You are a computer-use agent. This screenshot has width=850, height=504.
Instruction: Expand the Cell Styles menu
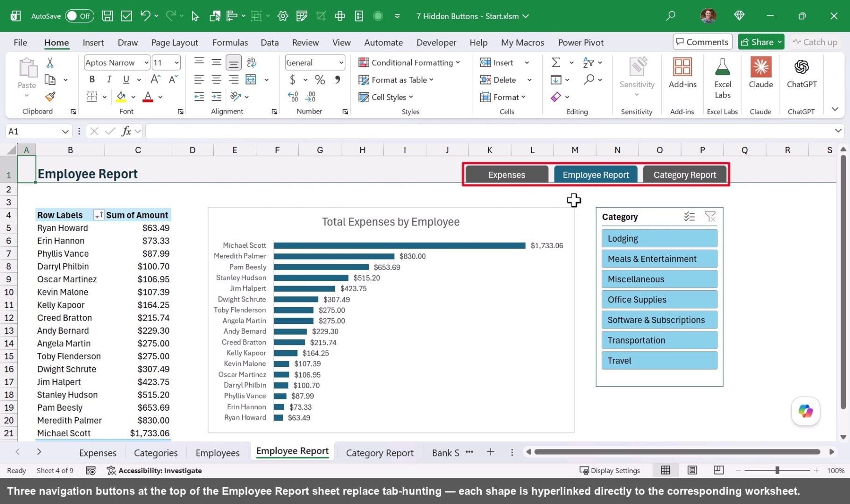pyautogui.click(x=386, y=97)
